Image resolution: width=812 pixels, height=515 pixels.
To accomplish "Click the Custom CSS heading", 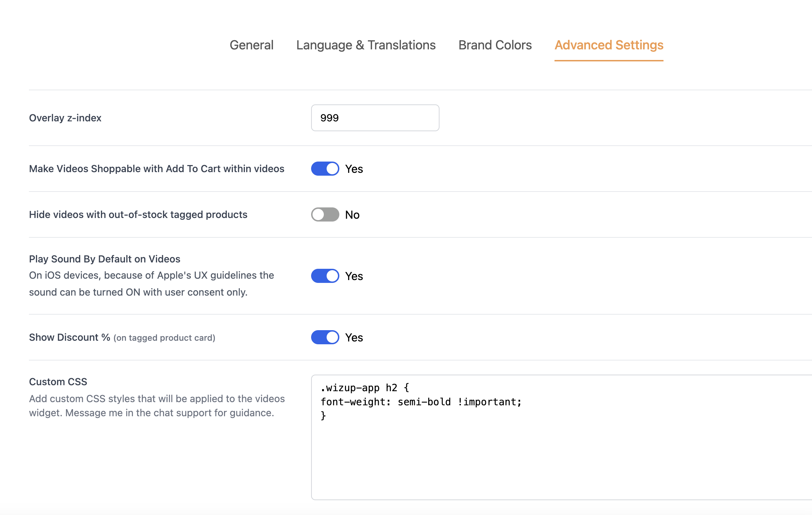I will pyautogui.click(x=58, y=381).
